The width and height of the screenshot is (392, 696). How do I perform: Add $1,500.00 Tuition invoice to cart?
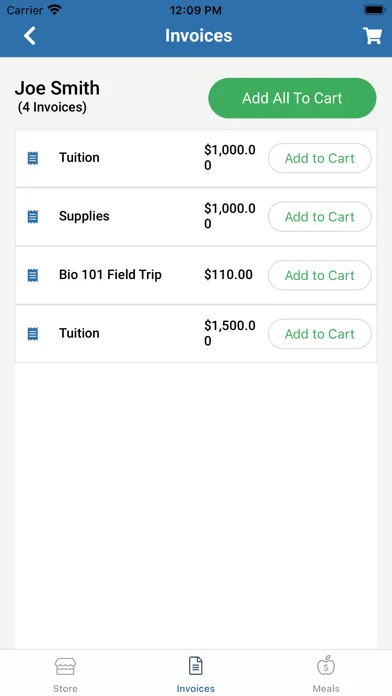click(320, 334)
